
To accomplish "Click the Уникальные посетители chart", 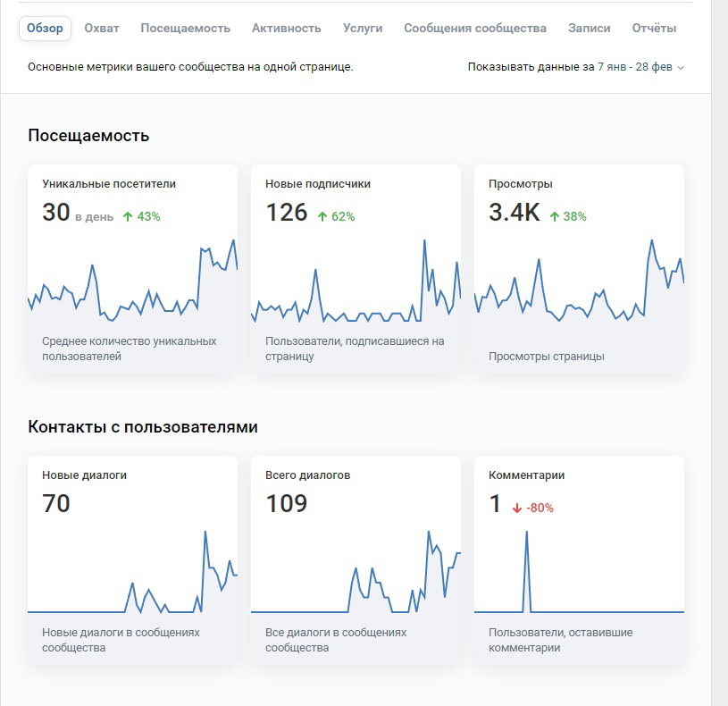I will tap(133, 281).
